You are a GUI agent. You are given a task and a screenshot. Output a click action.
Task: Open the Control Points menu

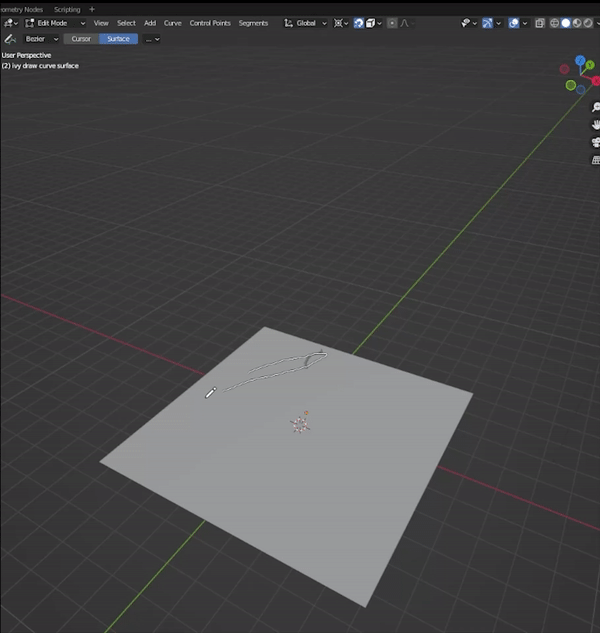pos(210,23)
